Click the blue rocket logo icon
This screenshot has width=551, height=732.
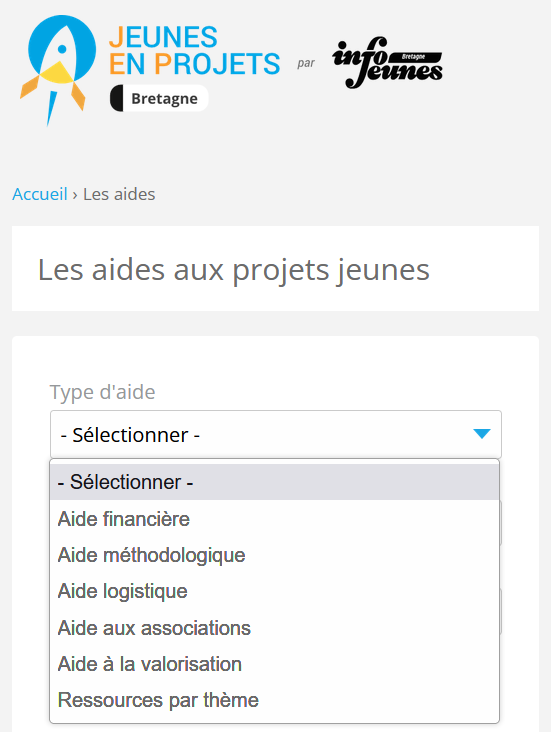58,70
